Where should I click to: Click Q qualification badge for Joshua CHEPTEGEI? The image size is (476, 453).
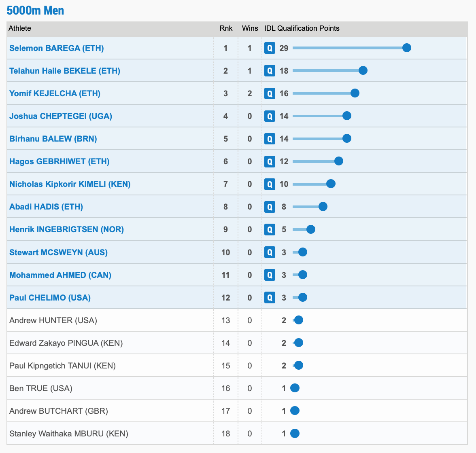click(270, 116)
